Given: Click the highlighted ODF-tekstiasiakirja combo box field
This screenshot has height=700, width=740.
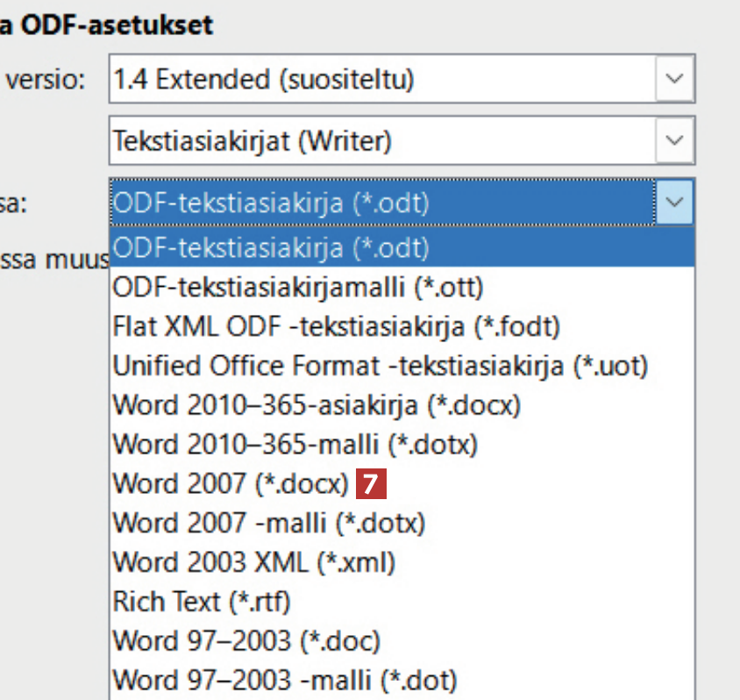Looking at the screenshot, I should (x=381, y=203).
